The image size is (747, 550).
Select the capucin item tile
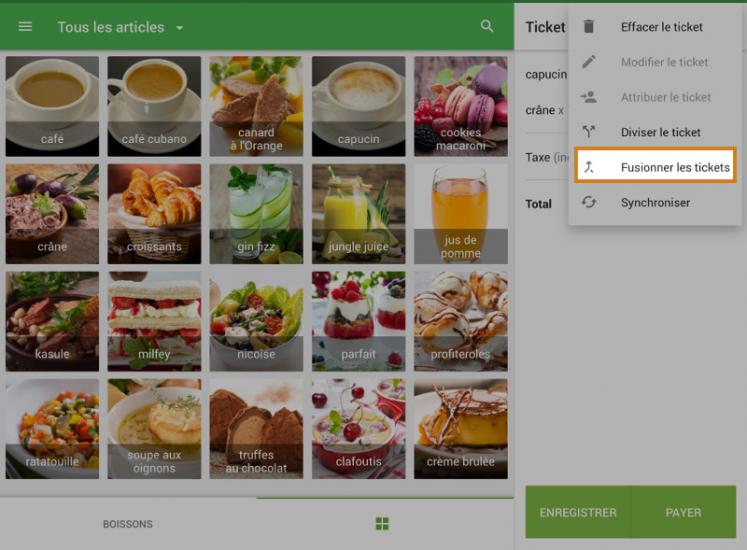359,106
